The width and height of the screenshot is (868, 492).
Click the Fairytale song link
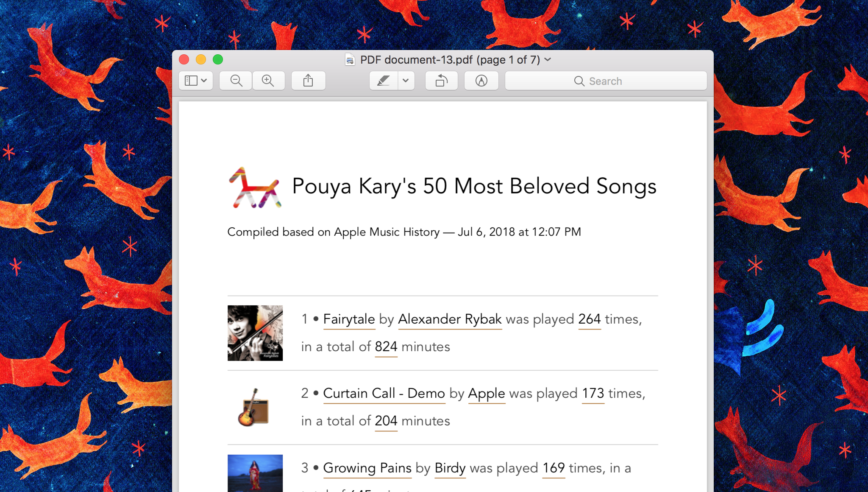pyautogui.click(x=349, y=319)
